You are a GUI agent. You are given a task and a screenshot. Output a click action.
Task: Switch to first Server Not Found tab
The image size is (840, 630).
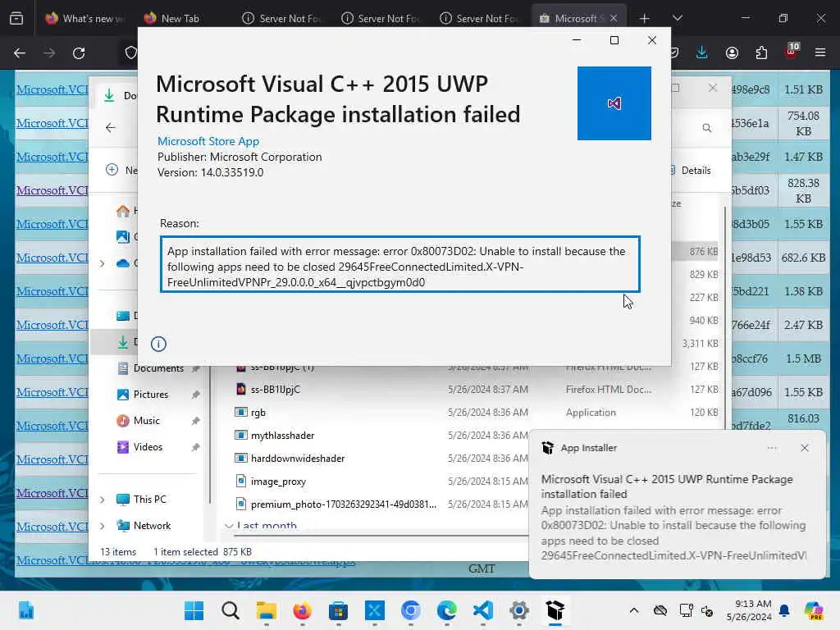pos(282,18)
